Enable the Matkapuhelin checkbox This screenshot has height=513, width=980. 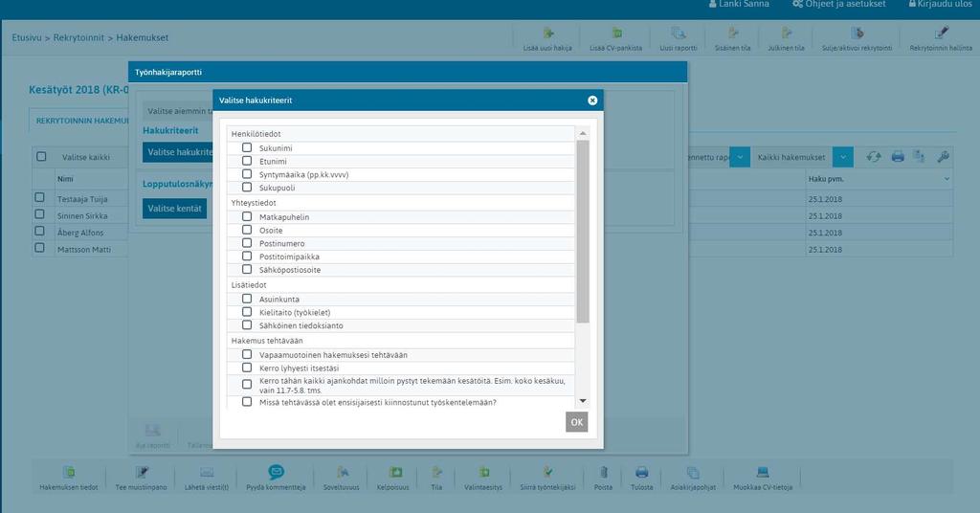(247, 216)
